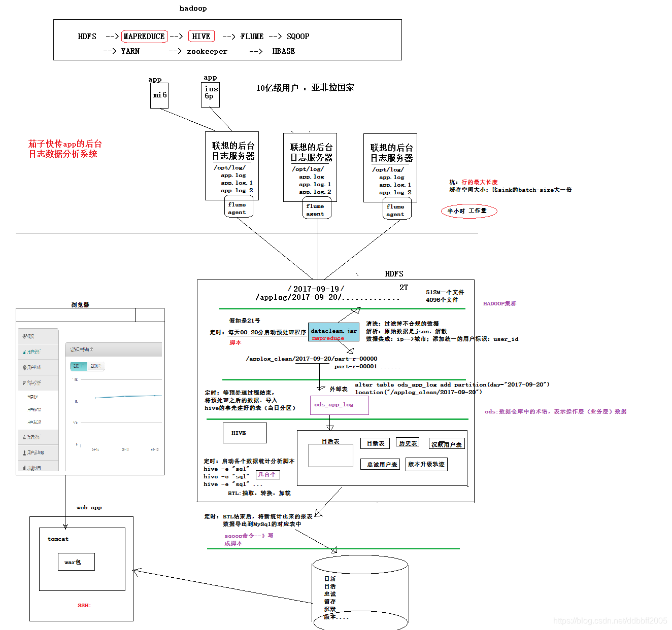Screen dimensions: 672x630
Task: Click the web app label
Action: (x=89, y=507)
